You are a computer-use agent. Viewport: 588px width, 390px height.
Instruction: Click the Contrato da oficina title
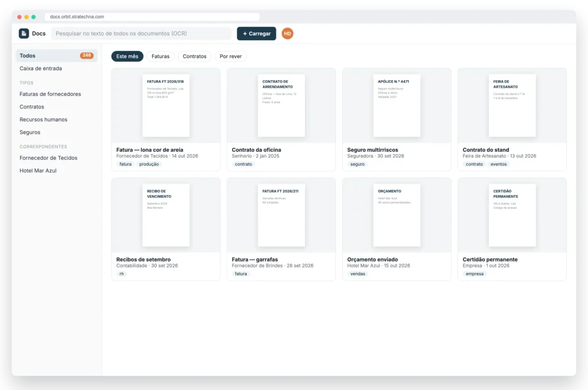click(x=256, y=150)
